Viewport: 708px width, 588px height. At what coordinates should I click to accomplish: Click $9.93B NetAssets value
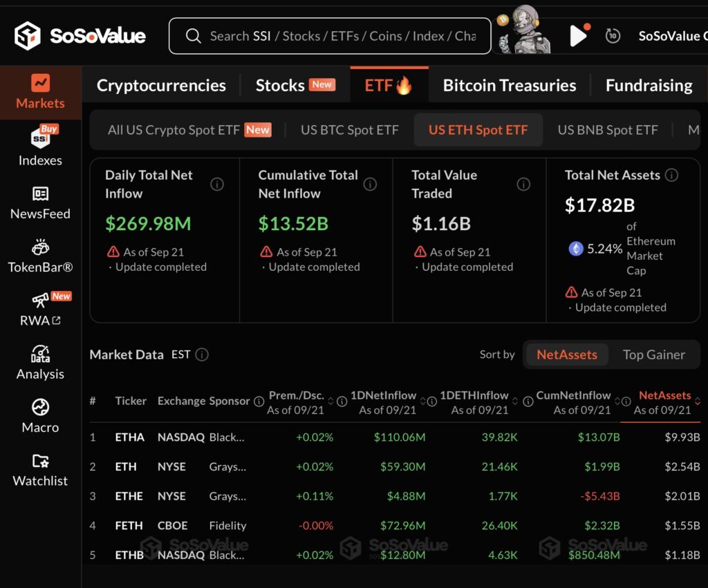pos(682,437)
